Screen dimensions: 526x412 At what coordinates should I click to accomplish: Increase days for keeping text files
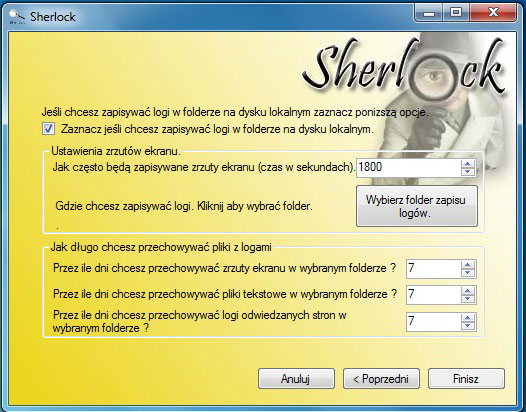pos(468,291)
